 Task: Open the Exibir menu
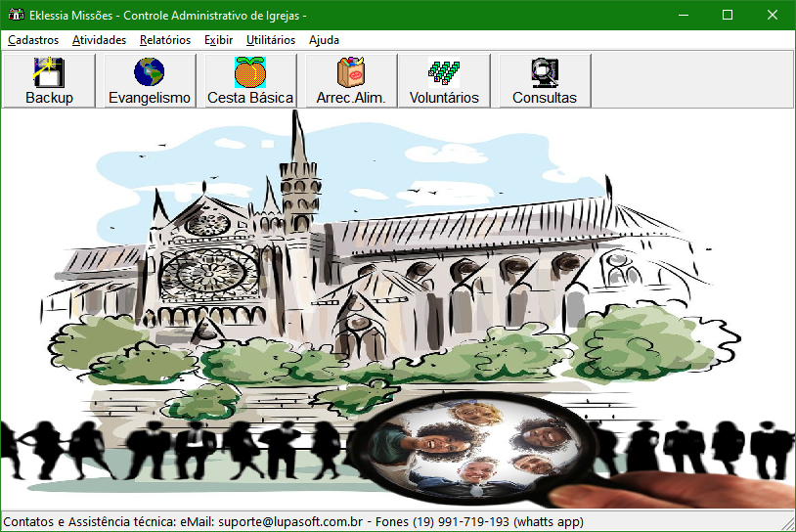(x=218, y=40)
